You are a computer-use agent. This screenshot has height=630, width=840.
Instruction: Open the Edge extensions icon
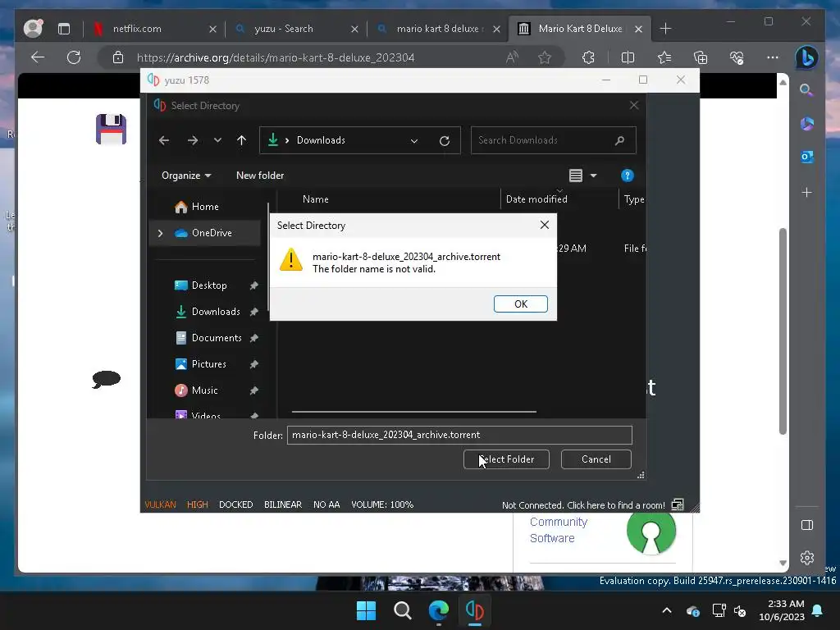click(x=588, y=57)
